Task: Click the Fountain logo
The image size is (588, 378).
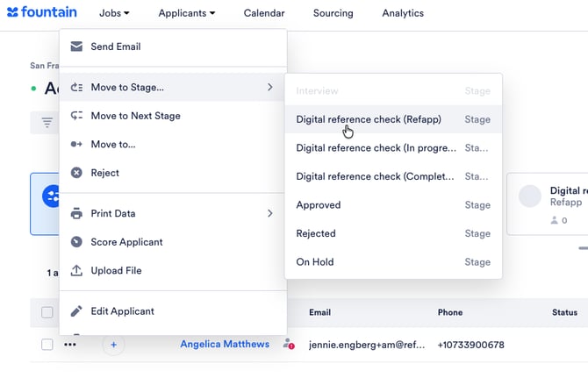Action: (x=42, y=13)
